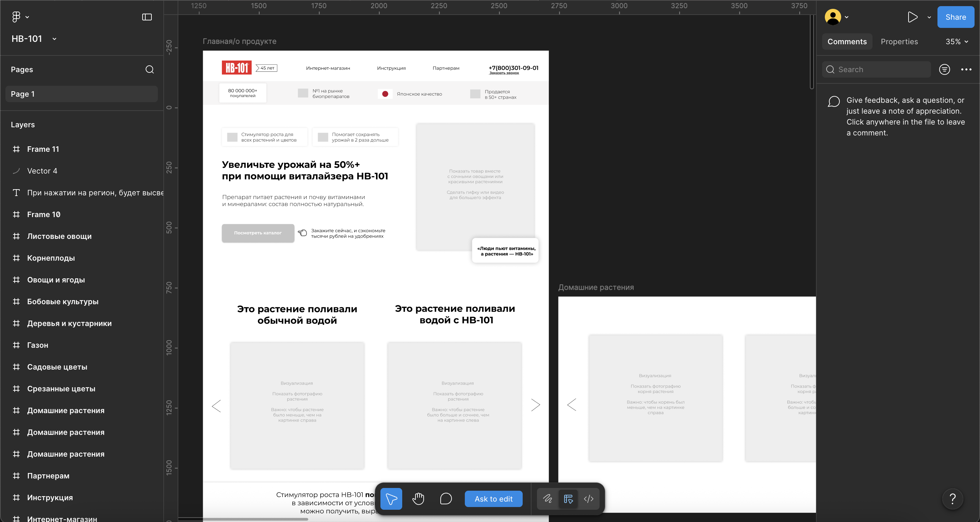Screen dimensions: 980x522
Task: Select the Деревья и кустарники layer
Action: pyautogui.click(x=69, y=323)
